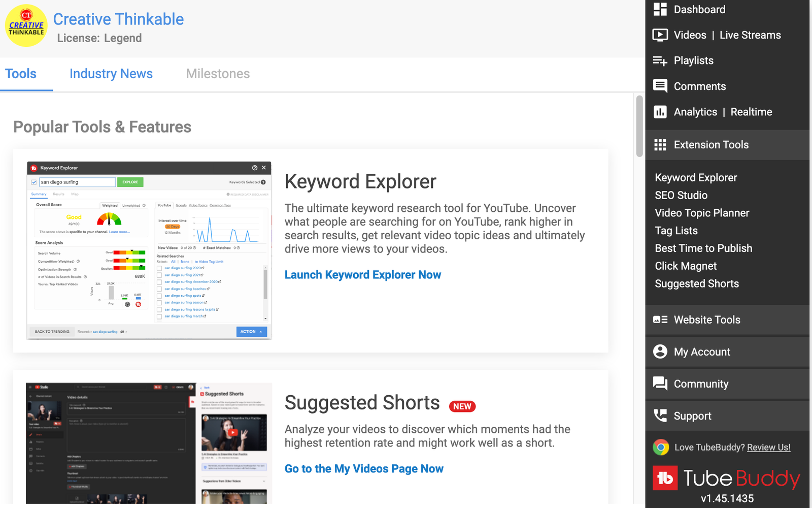This screenshot has height=508, width=812.
Task: Open Realtime stats in the side menu
Action: [x=751, y=112]
